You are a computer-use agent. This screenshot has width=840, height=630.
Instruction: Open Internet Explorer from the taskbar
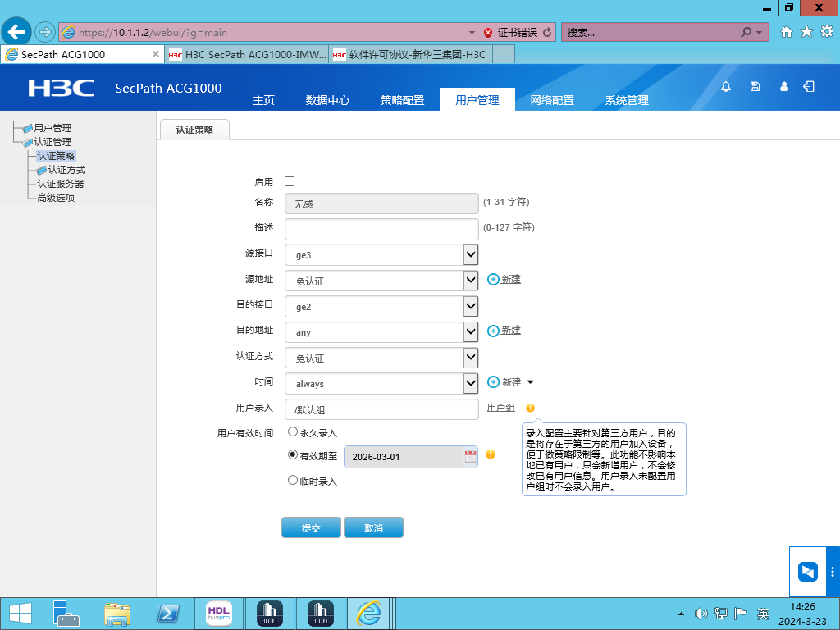coord(368,613)
